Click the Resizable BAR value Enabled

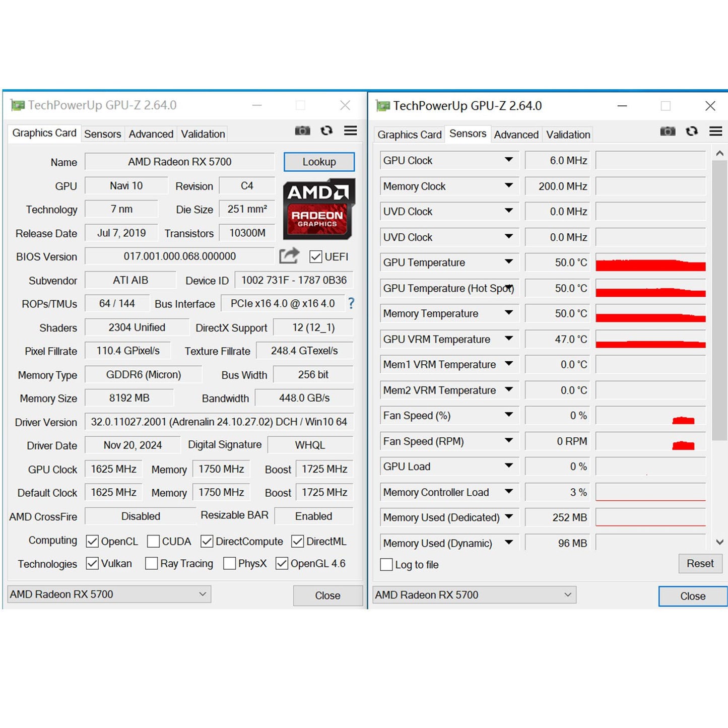tap(314, 516)
